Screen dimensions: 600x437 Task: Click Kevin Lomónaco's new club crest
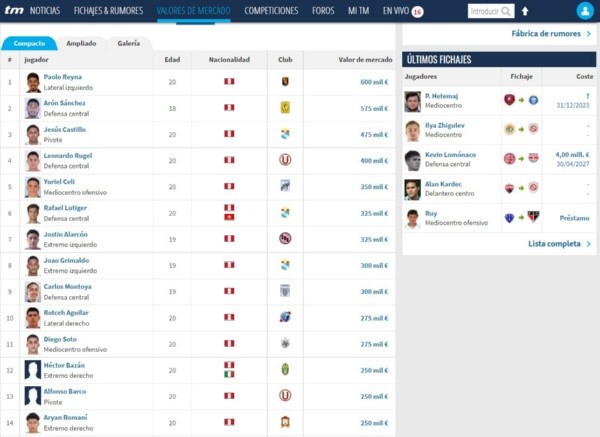[533, 159]
